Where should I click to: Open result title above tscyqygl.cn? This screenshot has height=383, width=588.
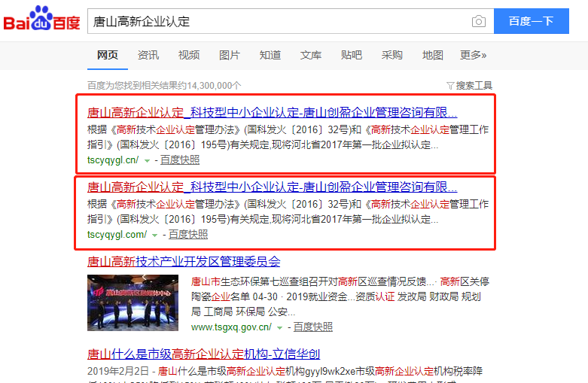272,112
